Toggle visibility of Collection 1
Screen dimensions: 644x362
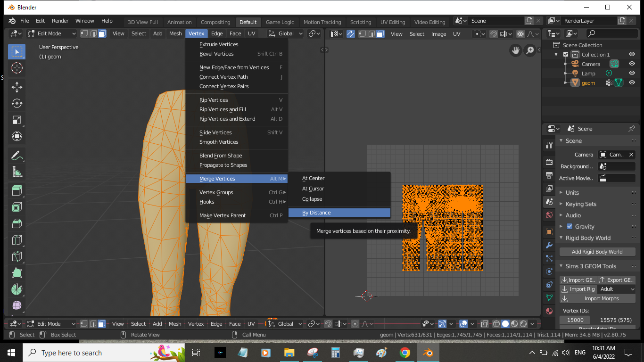click(x=632, y=55)
